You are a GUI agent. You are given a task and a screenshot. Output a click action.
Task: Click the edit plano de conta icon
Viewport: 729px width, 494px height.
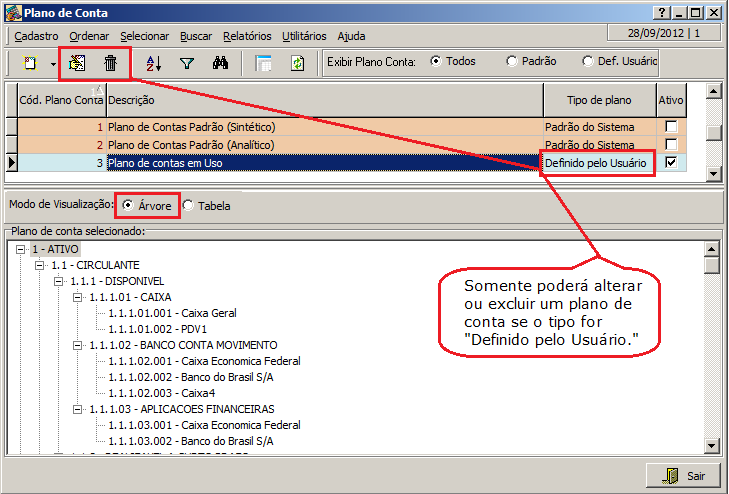pos(77,63)
